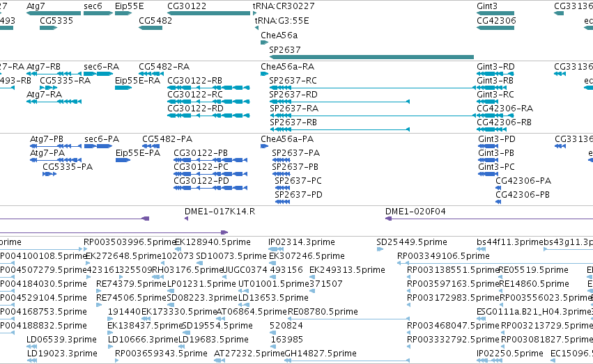Open the Gint3-PC protein label
This screenshot has width=593, height=364.
[x=497, y=167]
